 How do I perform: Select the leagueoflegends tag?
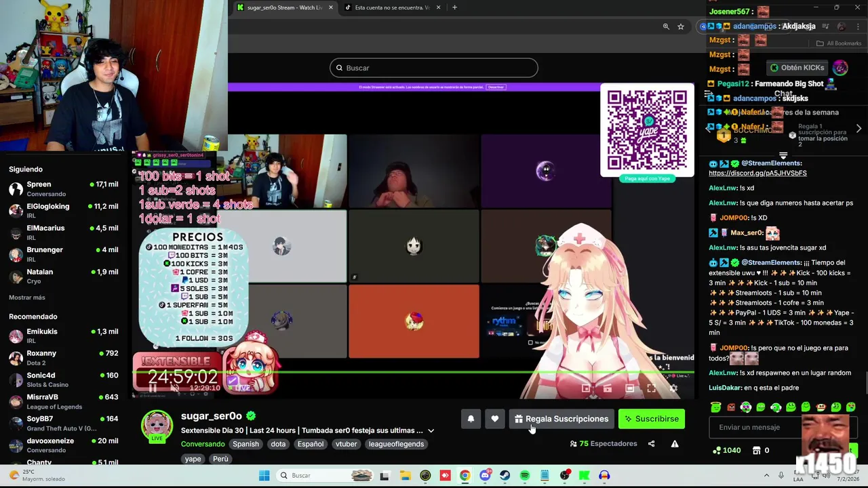click(x=396, y=444)
